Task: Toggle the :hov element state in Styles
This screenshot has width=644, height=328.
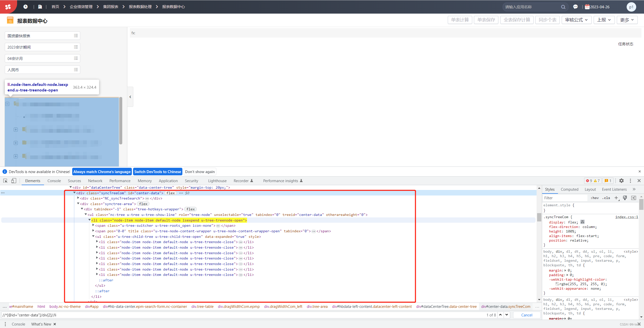Action: (x=595, y=198)
